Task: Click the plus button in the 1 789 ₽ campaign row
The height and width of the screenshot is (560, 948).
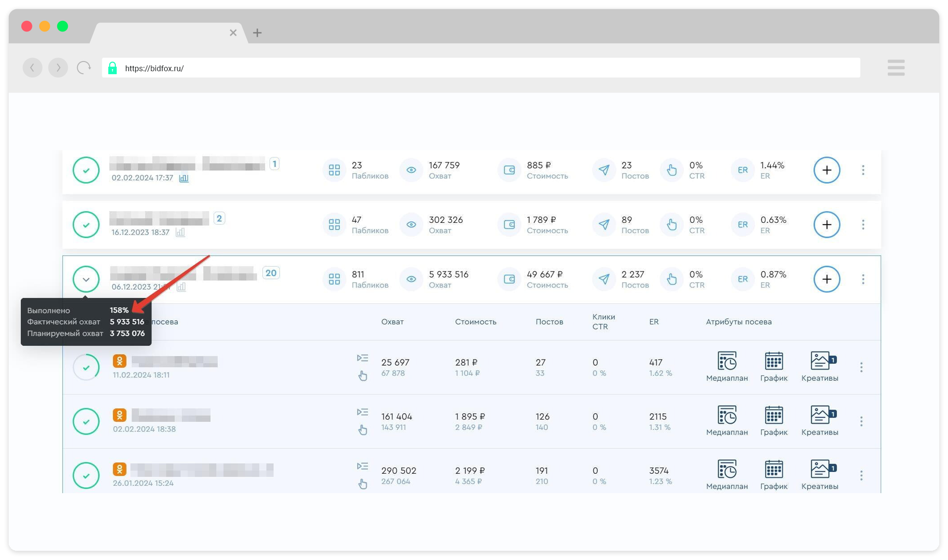Action: pos(826,225)
